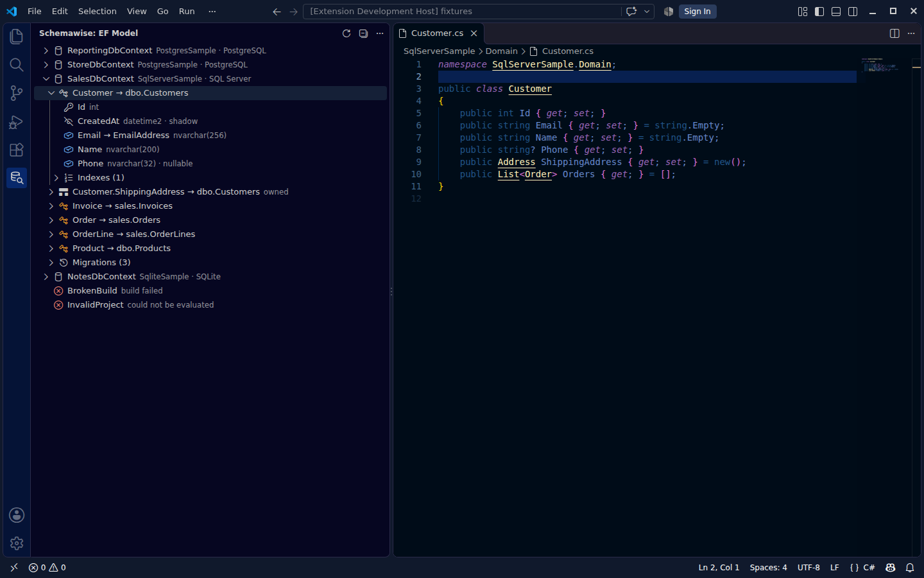
Task: Collapse the SalesDbContext node
Action: [x=46, y=79]
